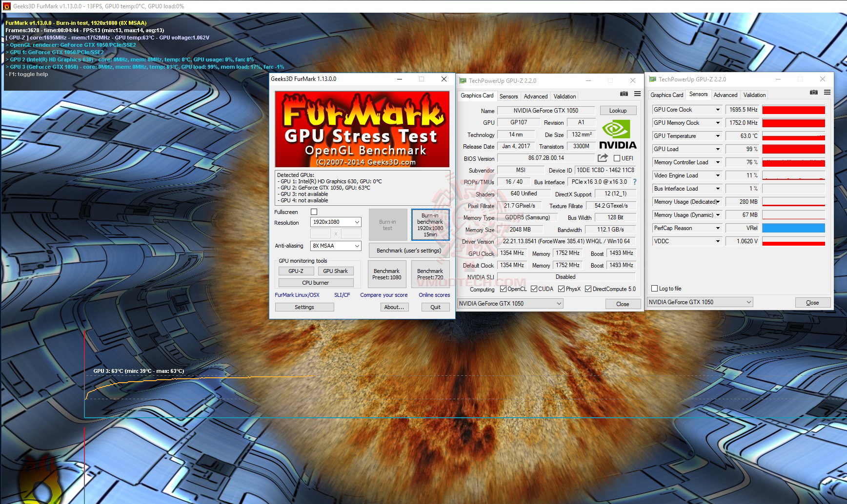This screenshot has height=504, width=847.
Task: Toggle the Fullscreen checkbox in FurMark
Action: click(x=314, y=212)
